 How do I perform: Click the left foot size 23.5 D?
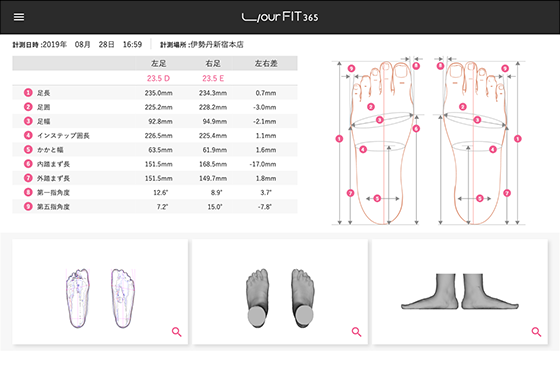(x=158, y=78)
